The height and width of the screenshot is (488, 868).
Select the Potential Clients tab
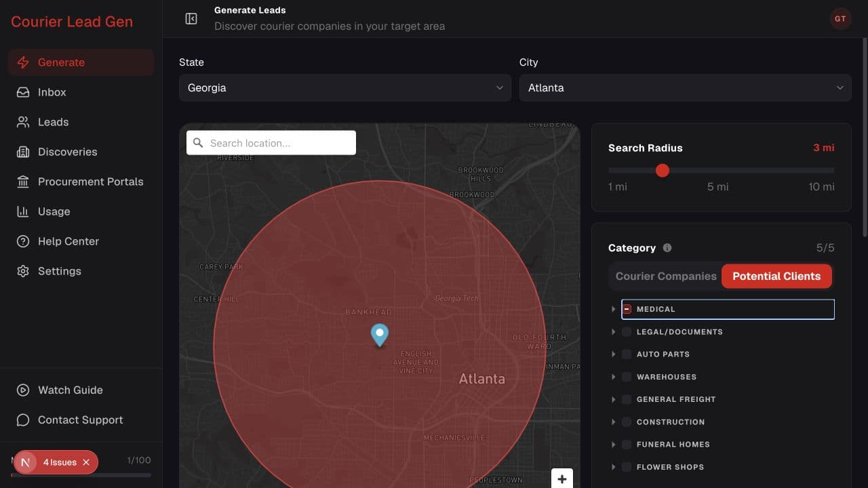(x=776, y=276)
